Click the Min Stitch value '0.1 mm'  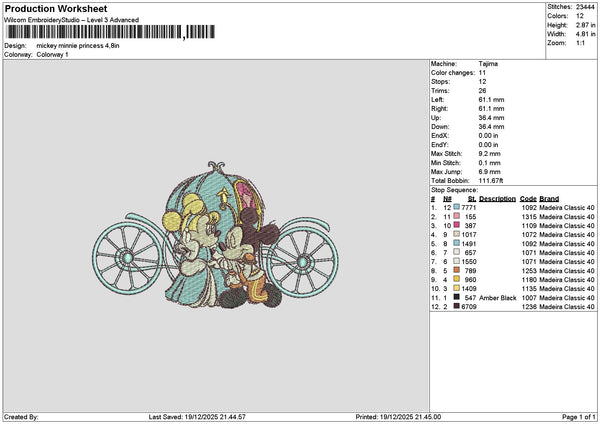click(x=489, y=163)
